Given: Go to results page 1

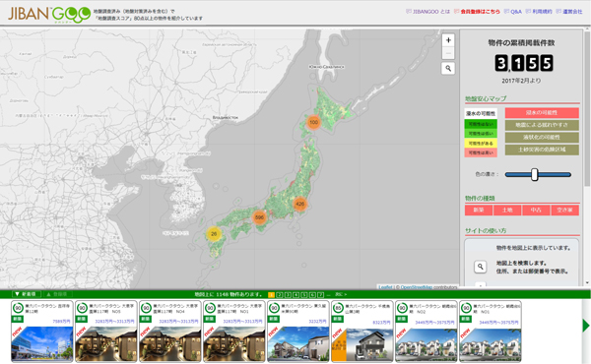Looking at the screenshot, I should point(271,295).
